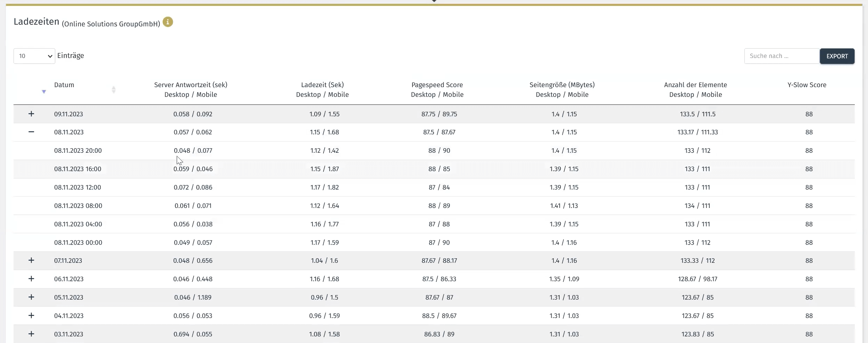
Task: Click plus icon for 05.11.2023
Action: [31, 297]
